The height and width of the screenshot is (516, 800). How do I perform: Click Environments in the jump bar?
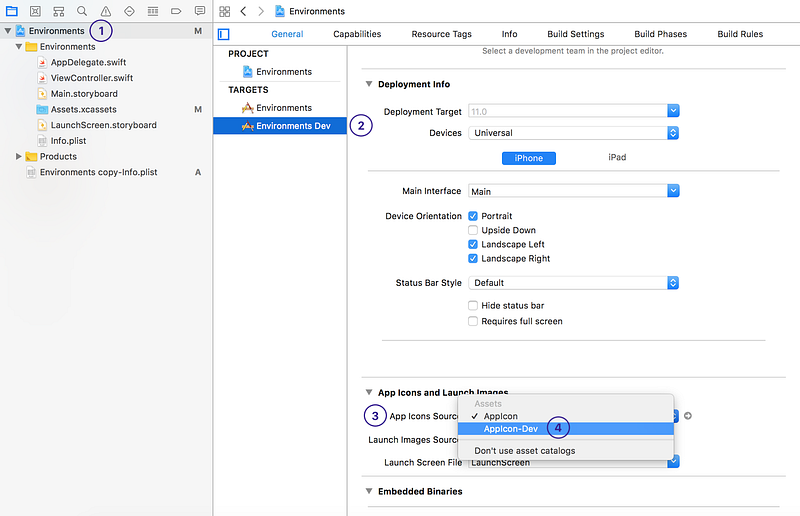click(317, 11)
